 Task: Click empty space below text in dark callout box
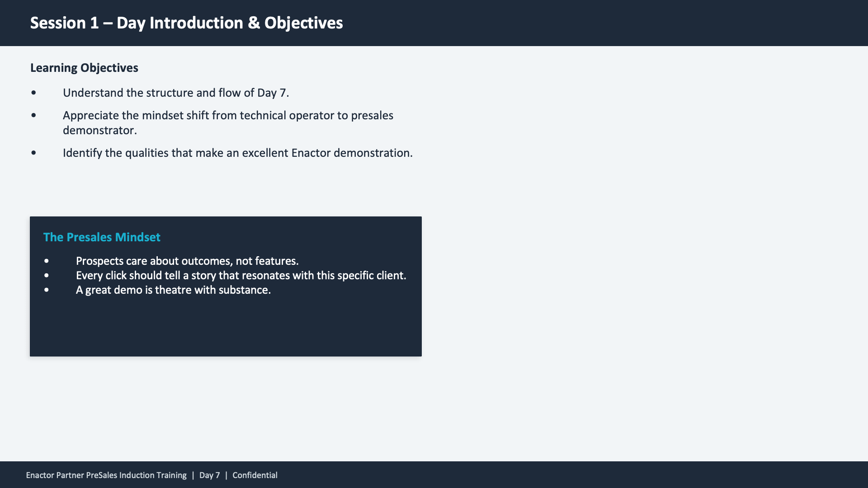click(x=226, y=328)
